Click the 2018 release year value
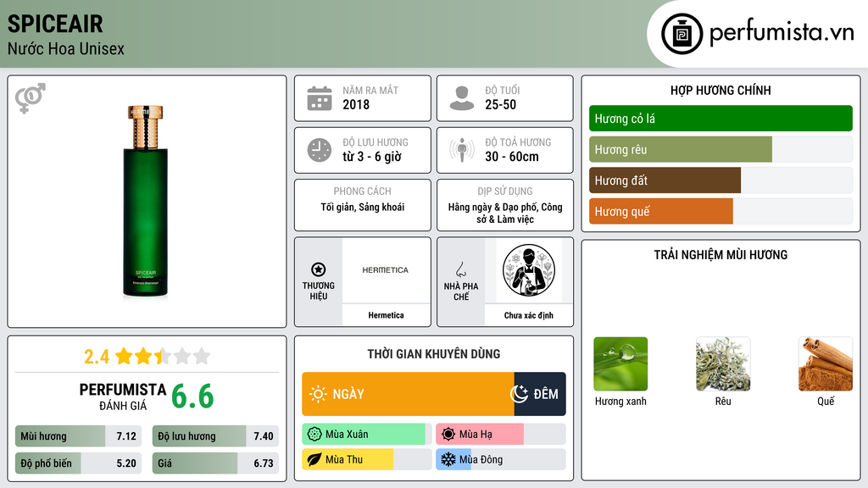The height and width of the screenshot is (488, 868). 356,104
